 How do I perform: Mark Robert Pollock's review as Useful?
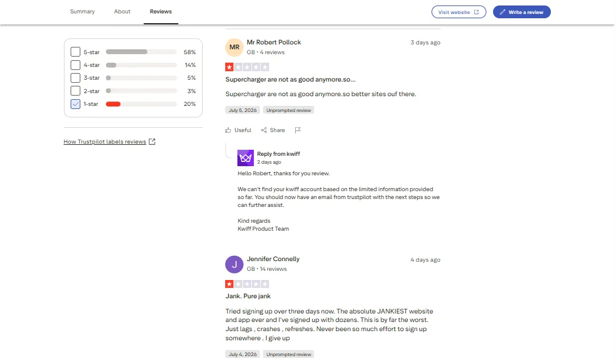tap(238, 130)
